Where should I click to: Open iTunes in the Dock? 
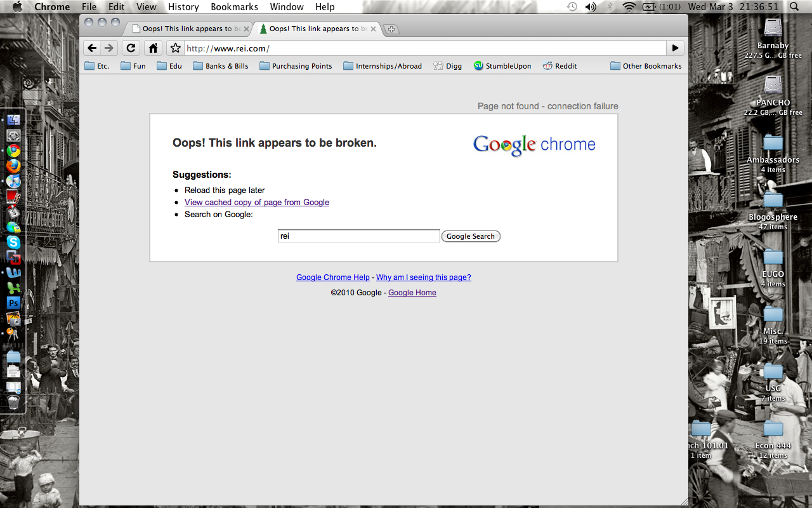pos(13,181)
